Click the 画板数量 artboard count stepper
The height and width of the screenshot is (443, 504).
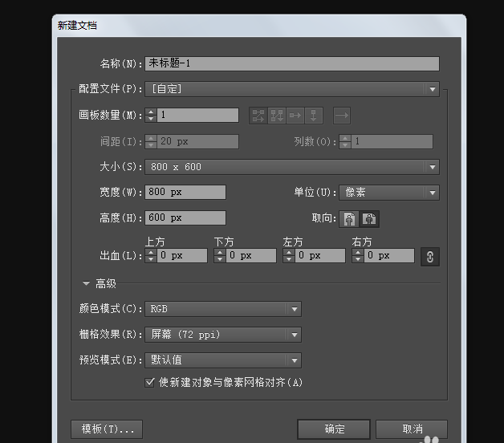(x=151, y=115)
